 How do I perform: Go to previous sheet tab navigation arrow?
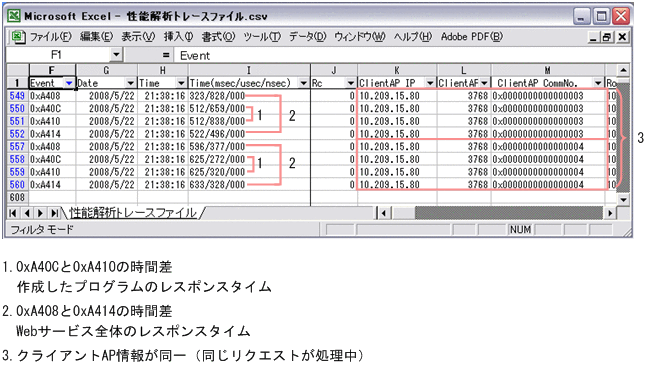(x=27, y=213)
